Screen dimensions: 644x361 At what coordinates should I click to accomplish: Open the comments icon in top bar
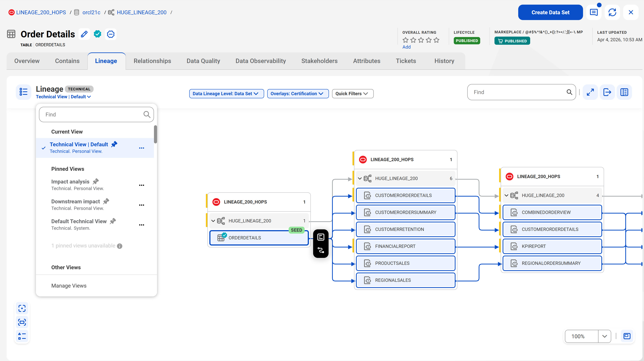tap(594, 12)
